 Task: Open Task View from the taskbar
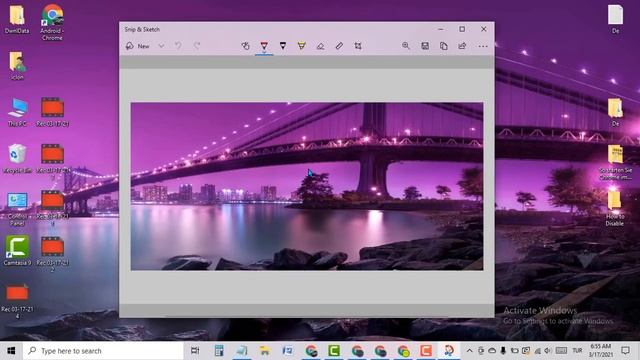point(195,351)
